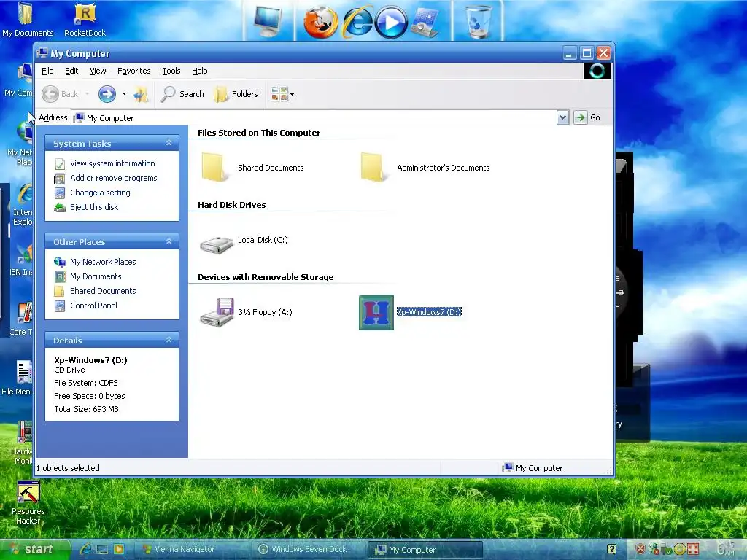
Task: Click View system information link
Action: 112,163
